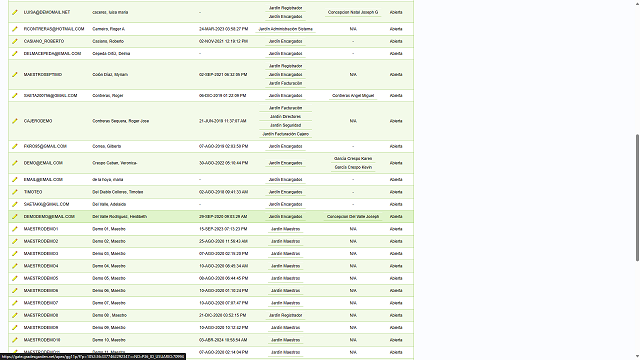Click name Contreras Sequera, Roger Jose

(120, 121)
